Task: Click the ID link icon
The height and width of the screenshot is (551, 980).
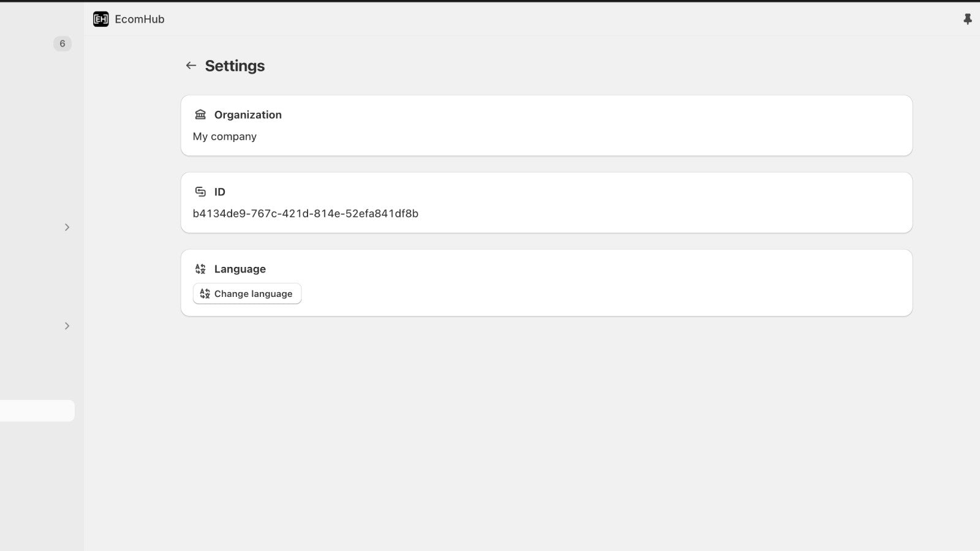Action: (200, 192)
